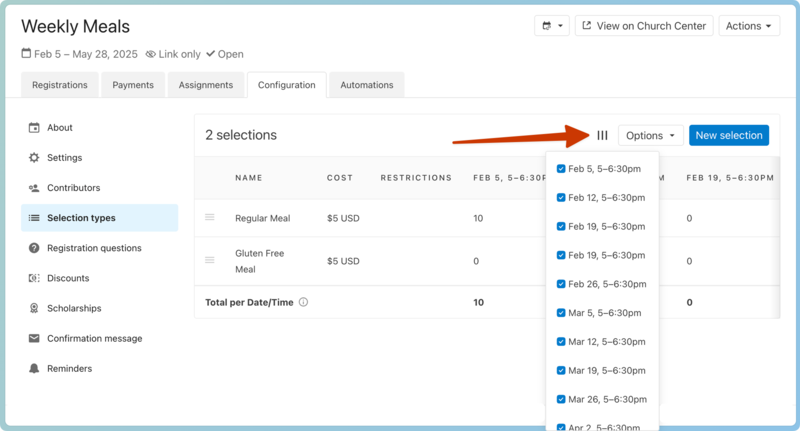Open the Automations tab
Image resolution: width=800 pixels, height=431 pixels.
click(367, 85)
